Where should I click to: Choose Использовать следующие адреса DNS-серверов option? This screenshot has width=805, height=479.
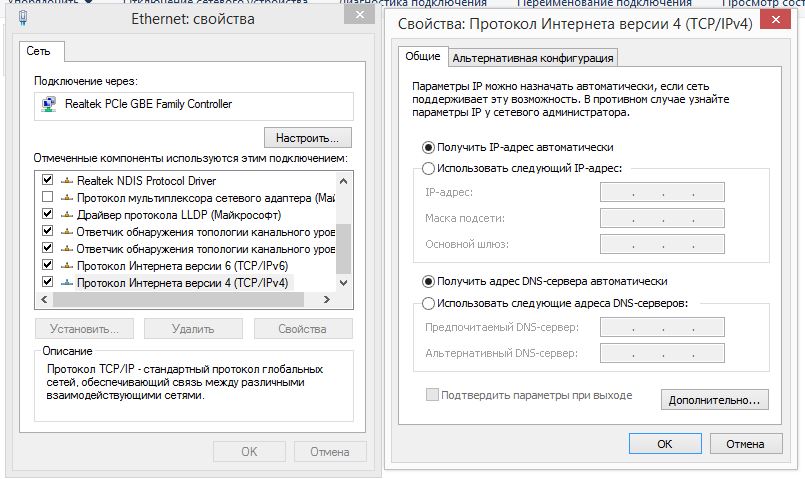point(428,303)
